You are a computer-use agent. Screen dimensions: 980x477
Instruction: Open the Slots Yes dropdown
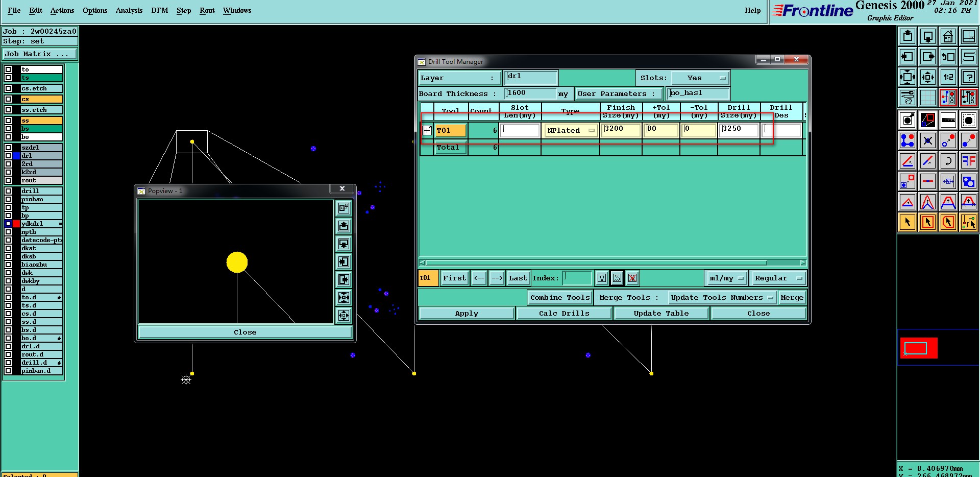click(700, 78)
